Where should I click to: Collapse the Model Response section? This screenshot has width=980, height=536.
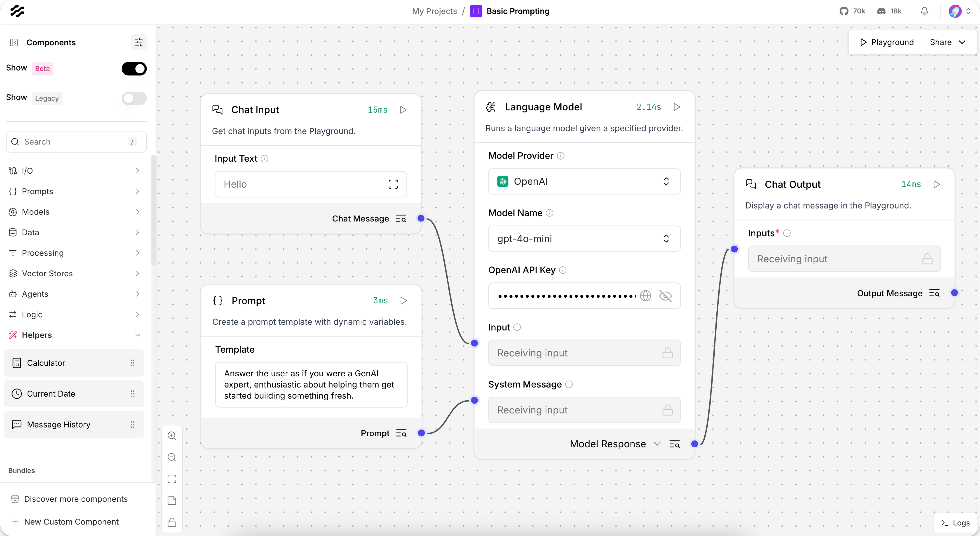coord(657,444)
